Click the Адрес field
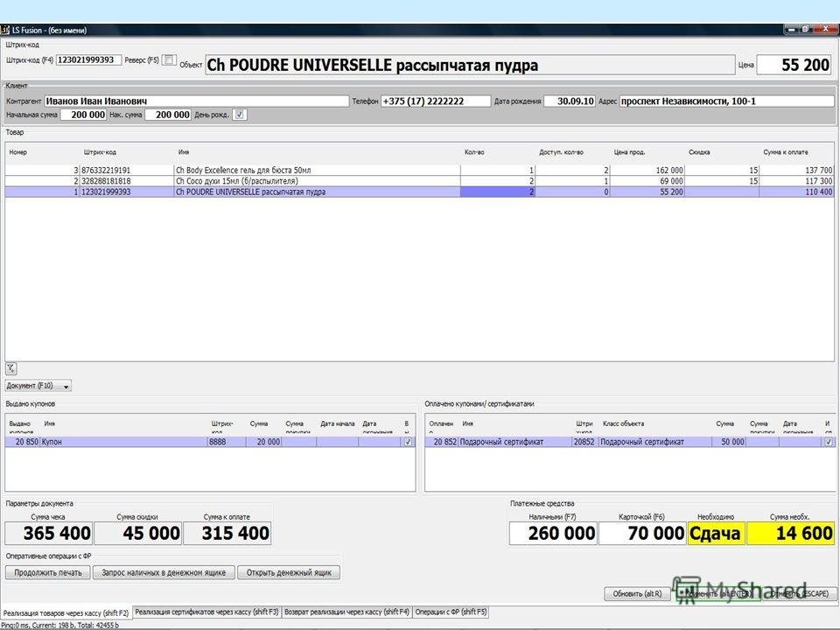 (x=727, y=101)
